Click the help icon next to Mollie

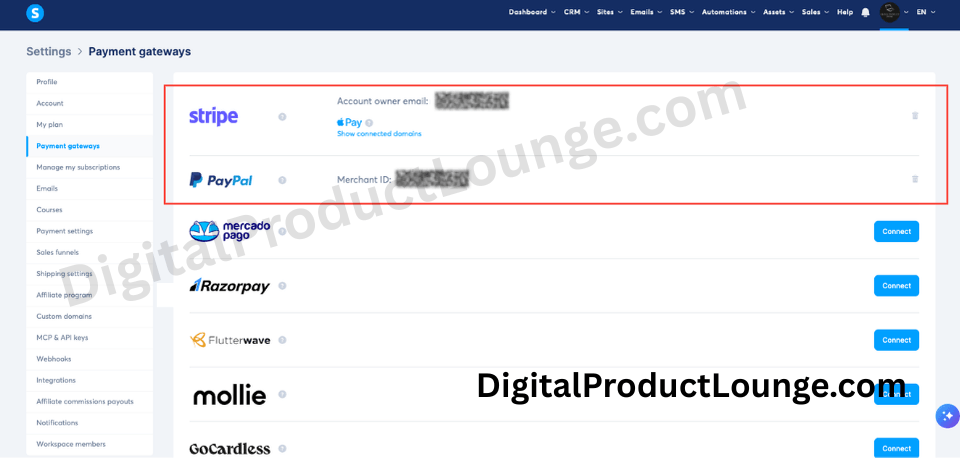[282, 394]
